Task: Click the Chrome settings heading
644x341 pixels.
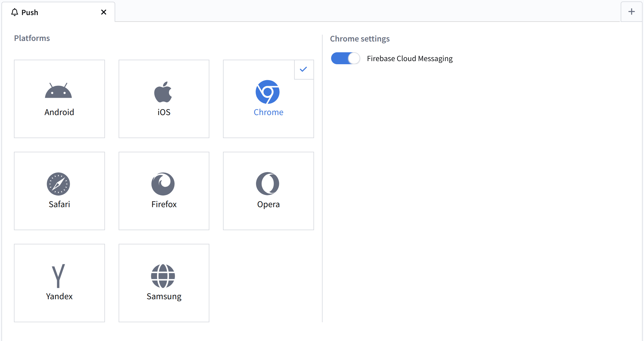Action: coord(360,39)
